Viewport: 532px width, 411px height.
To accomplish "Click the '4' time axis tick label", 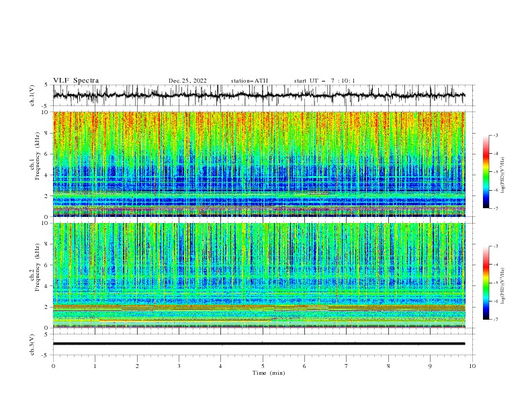I will 220,366.
